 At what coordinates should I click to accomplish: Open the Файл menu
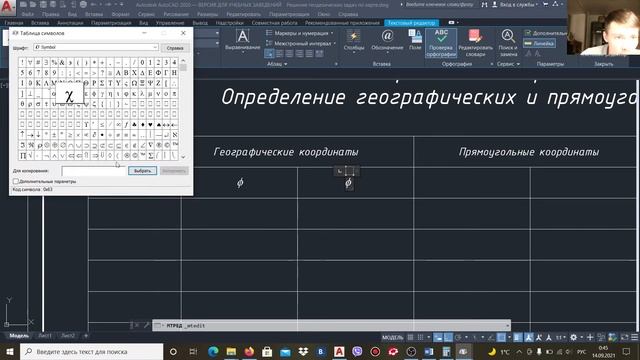[x=28, y=14]
